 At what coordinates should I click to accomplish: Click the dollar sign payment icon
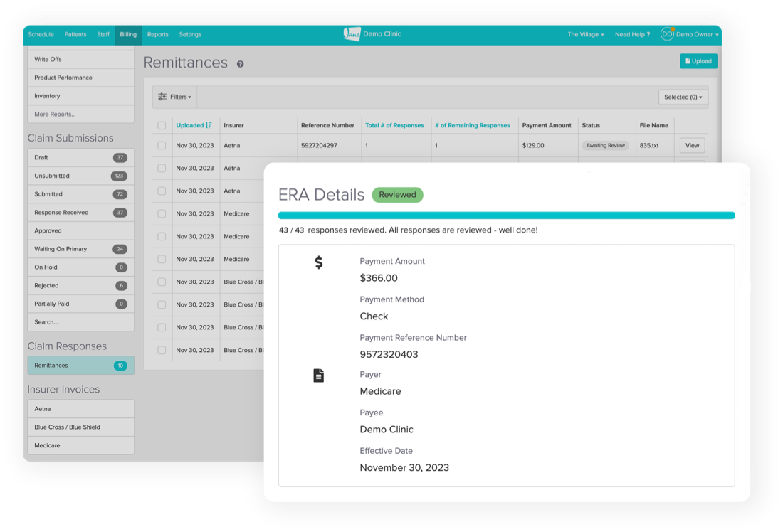[319, 262]
